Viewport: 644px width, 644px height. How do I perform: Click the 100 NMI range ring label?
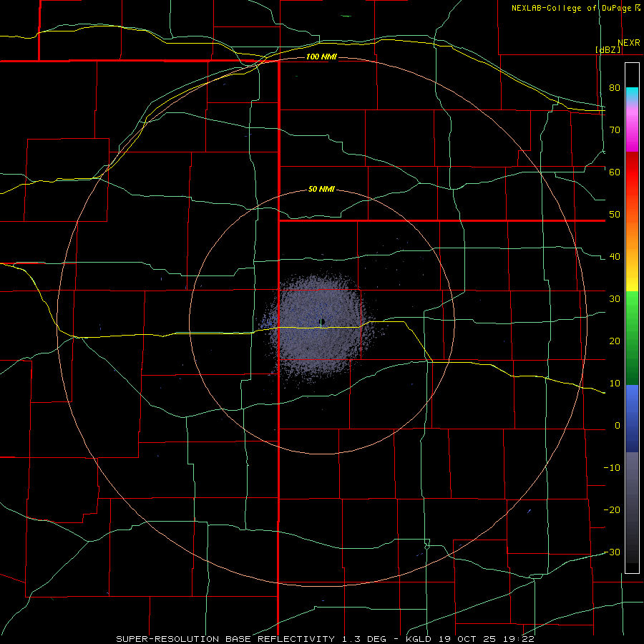[321, 57]
